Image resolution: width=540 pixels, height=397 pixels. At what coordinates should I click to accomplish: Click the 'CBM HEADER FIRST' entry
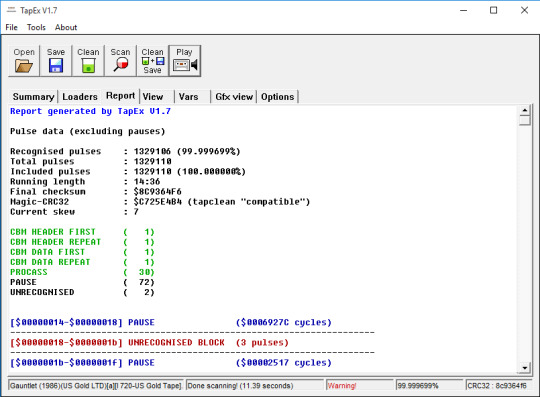(82, 232)
